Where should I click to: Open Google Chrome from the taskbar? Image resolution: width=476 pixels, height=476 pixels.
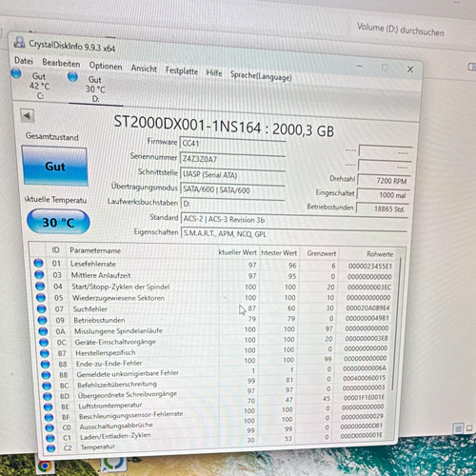coord(45,466)
